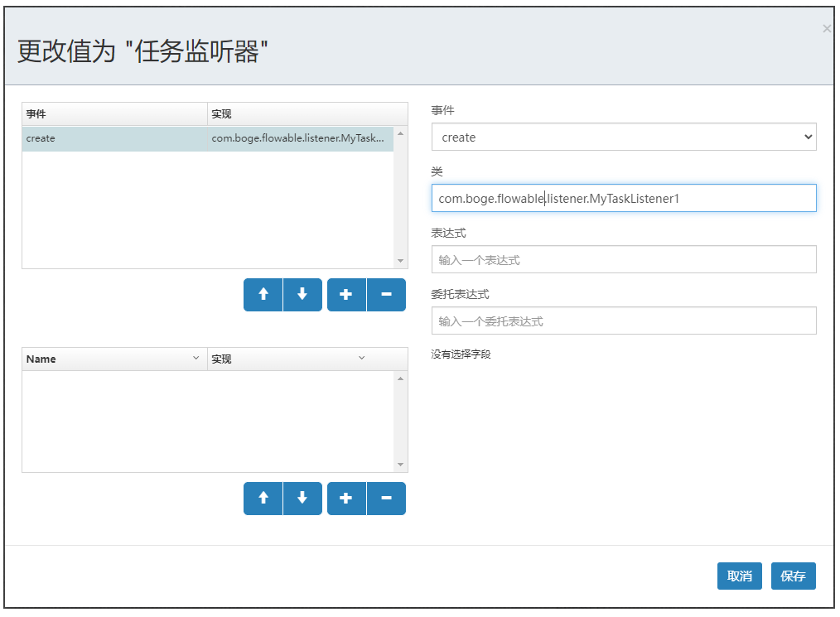The width and height of the screenshot is (840, 617).
Task: Open the 事件 dropdown showing create
Action: click(623, 137)
